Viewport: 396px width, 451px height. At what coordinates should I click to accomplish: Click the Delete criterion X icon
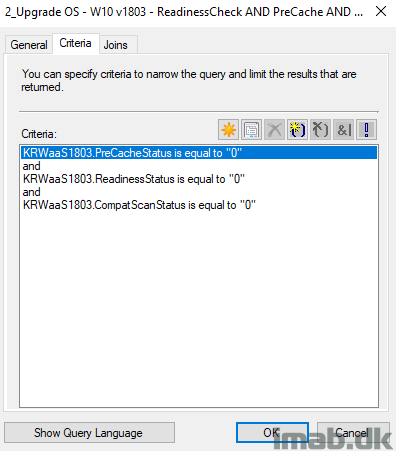tap(274, 129)
